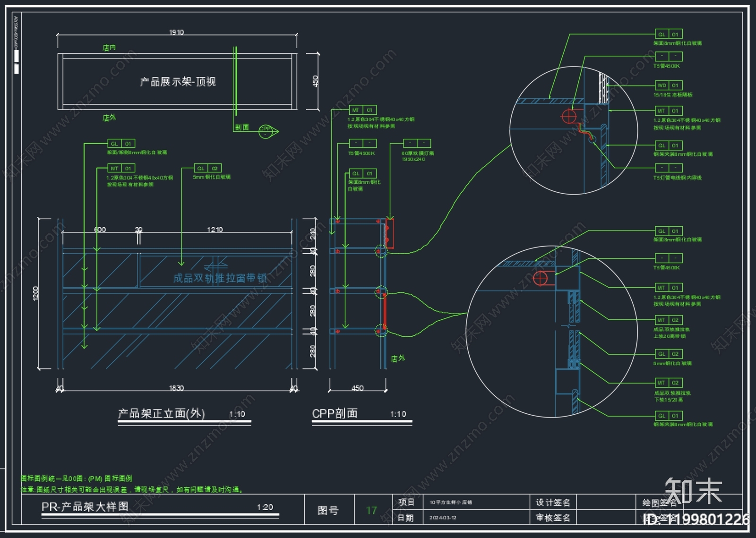Click the 1:20 scale in the title block

[265, 507]
